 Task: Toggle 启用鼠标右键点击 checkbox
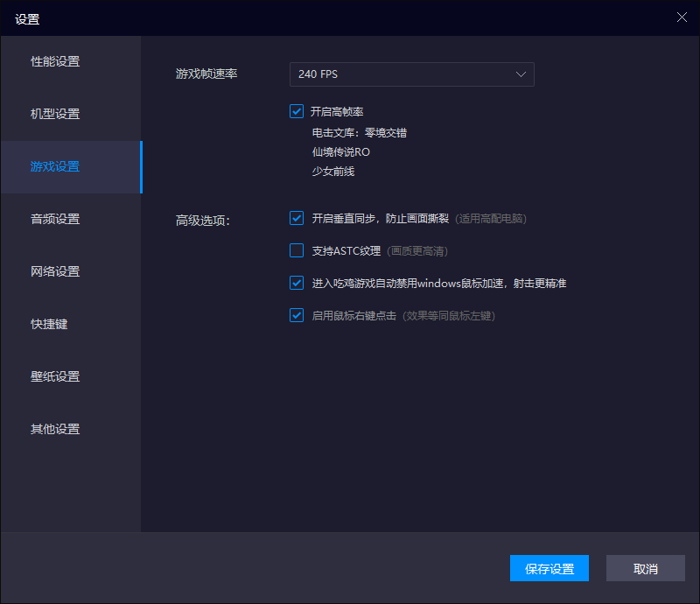point(297,315)
